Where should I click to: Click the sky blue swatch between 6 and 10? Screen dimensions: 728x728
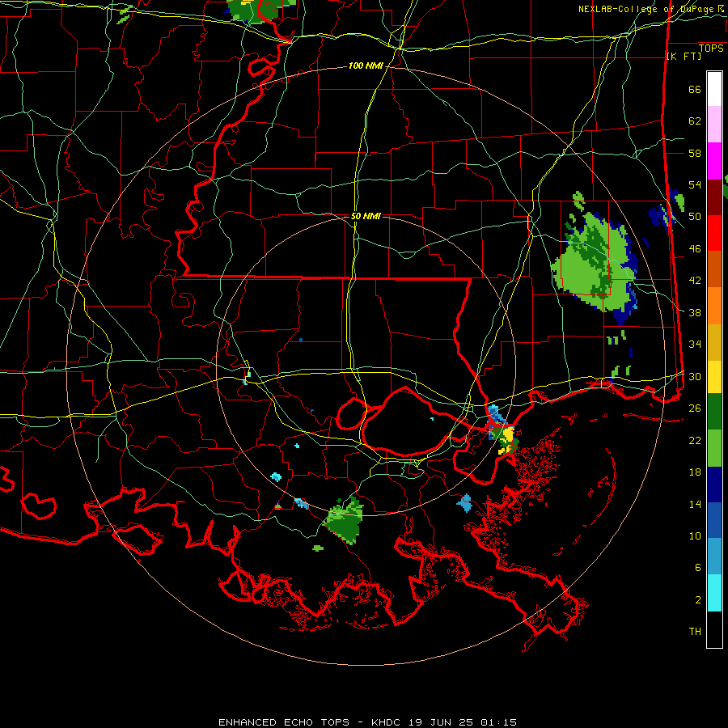tap(714, 557)
